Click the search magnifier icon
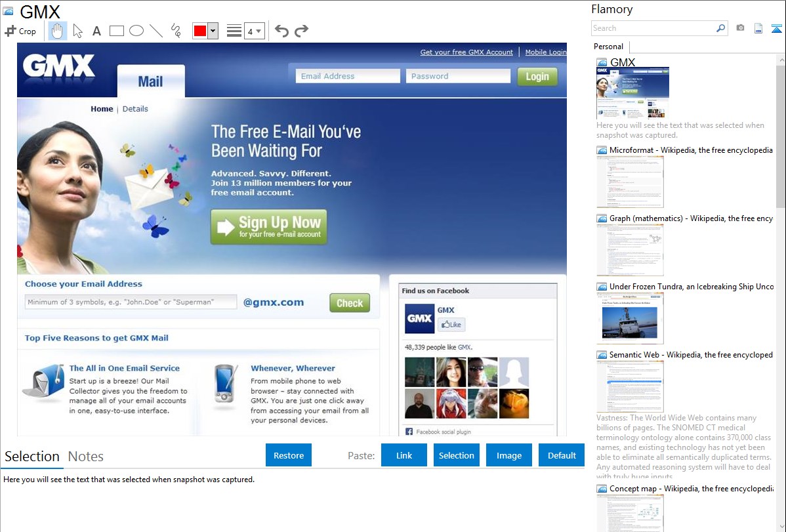Screen dimensions: 786x532 pos(720,28)
